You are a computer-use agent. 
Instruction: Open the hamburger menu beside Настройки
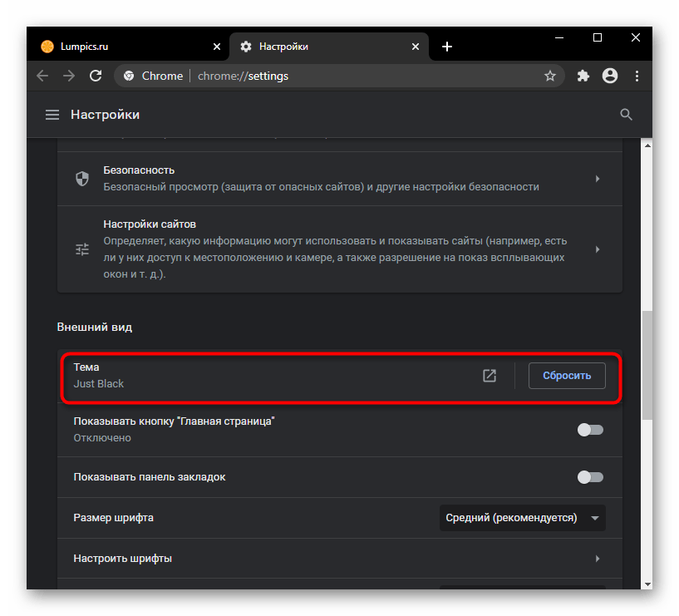click(52, 115)
